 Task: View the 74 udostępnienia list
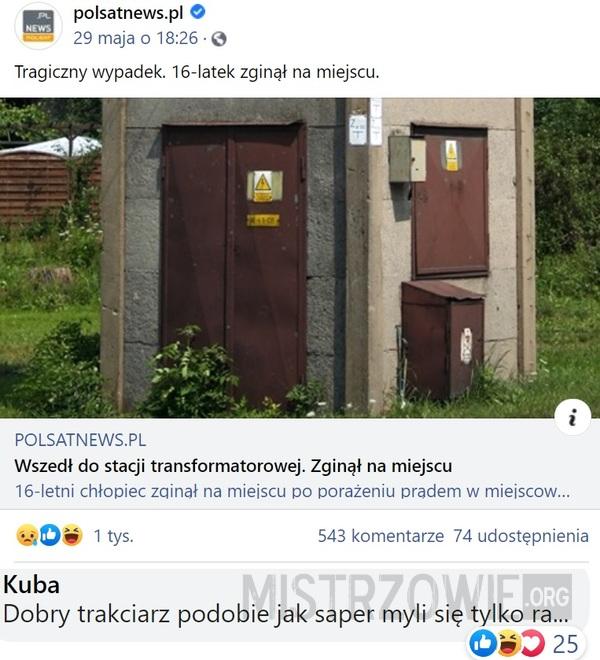(521, 536)
